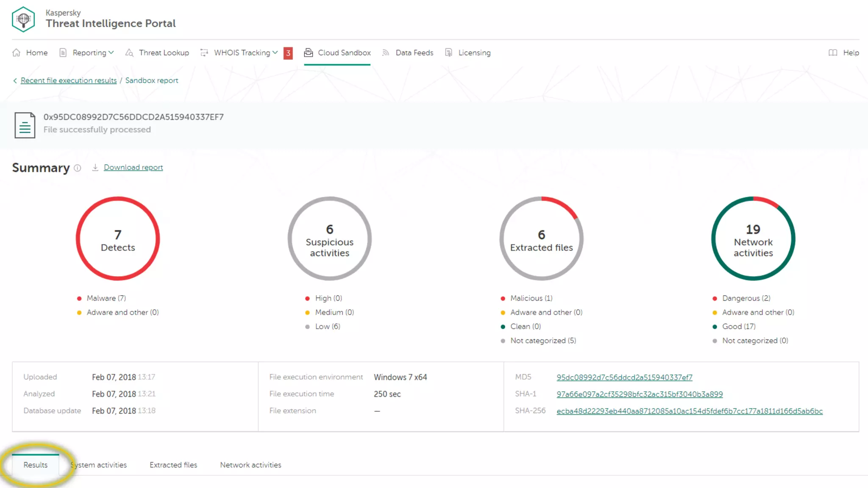Click the processed file document icon
The width and height of the screenshot is (868, 488).
point(25,125)
